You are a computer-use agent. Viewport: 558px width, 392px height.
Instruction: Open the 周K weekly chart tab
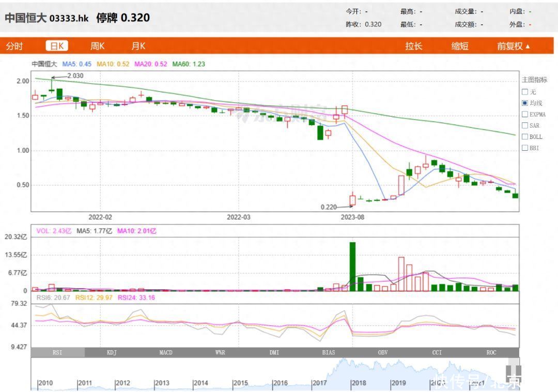[98, 46]
